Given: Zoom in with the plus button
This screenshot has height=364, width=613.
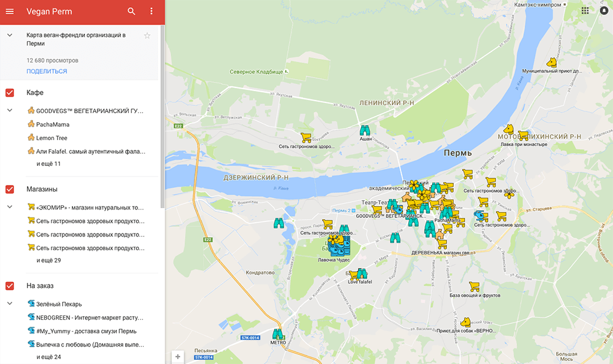Looking at the screenshot, I should pyautogui.click(x=178, y=357).
